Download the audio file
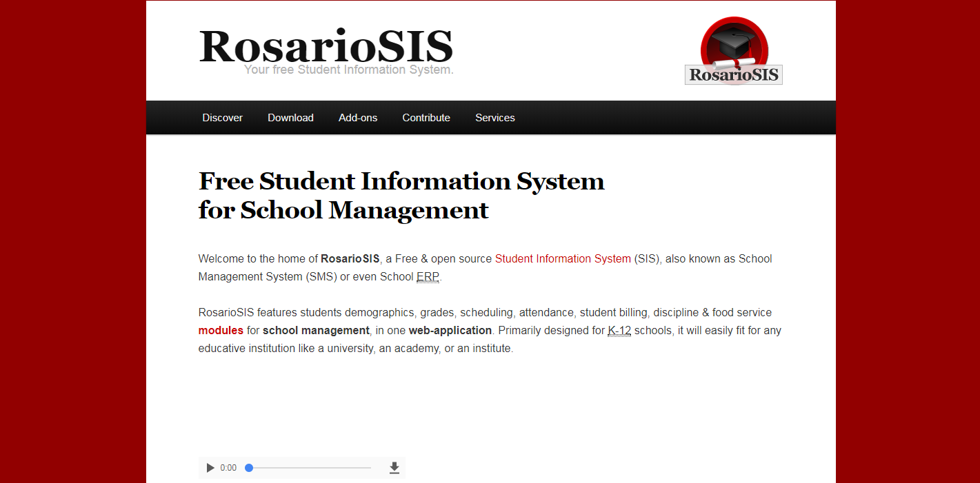This screenshot has height=483, width=980. pyautogui.click(x=394, y=468)
